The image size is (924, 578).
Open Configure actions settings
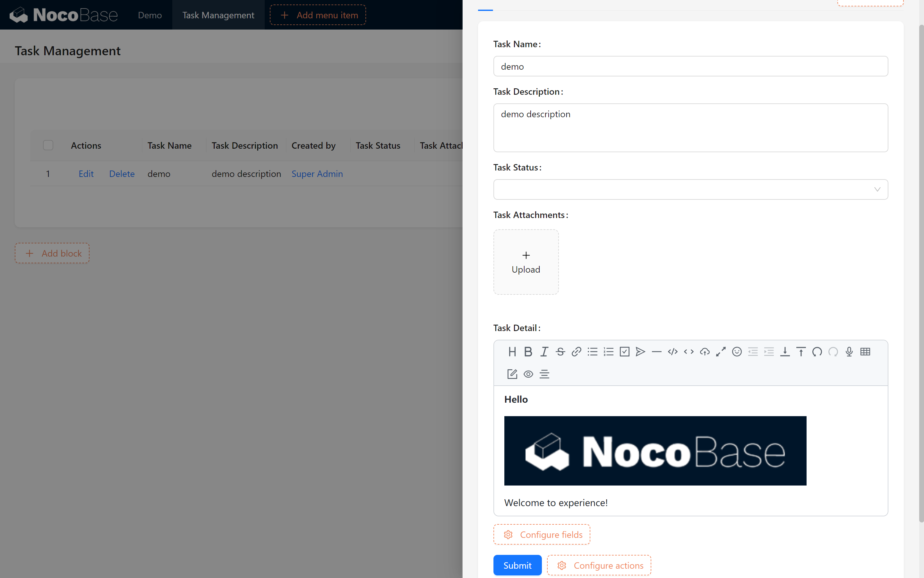599,565
